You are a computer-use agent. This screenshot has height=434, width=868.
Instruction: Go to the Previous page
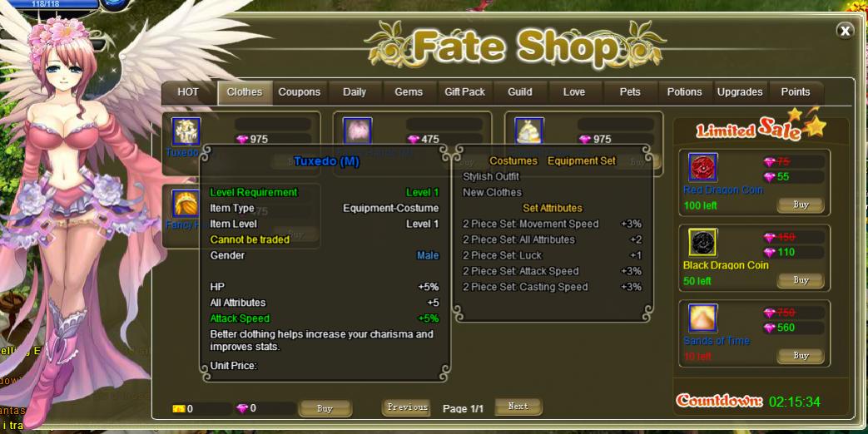407,407
